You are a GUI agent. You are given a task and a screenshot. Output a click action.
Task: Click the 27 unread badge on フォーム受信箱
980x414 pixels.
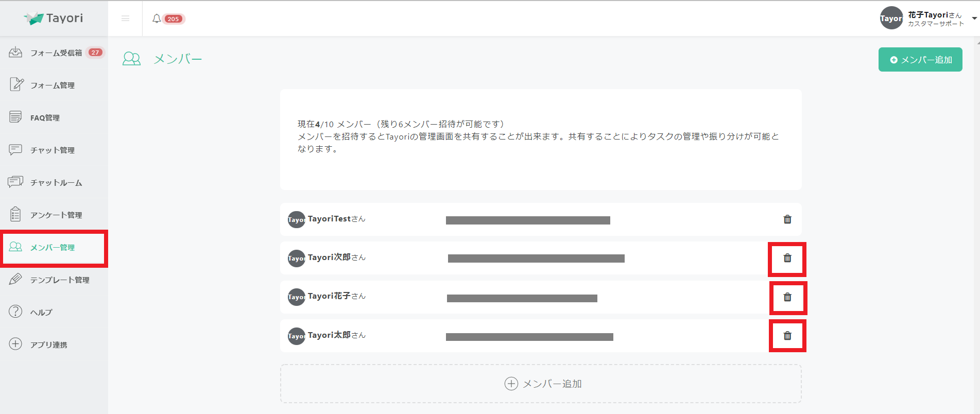pyautogui.click(x=95, y=53)
